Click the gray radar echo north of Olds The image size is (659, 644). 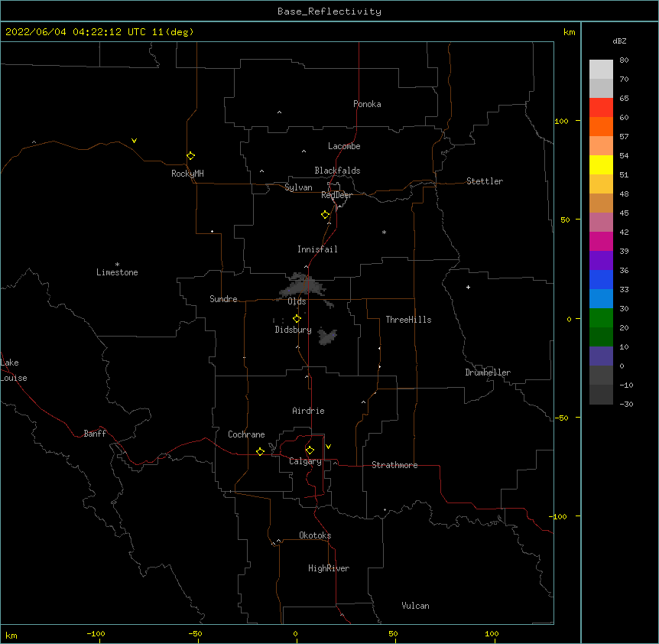[304, 285]
